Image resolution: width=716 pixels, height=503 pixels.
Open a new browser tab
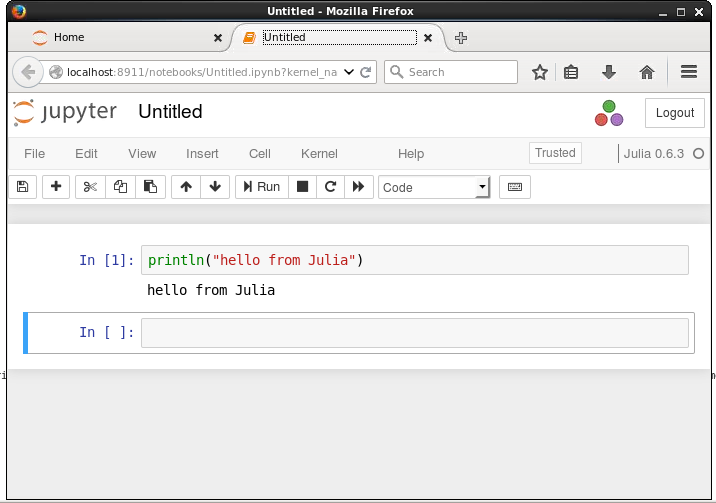(x=461, y=38)
